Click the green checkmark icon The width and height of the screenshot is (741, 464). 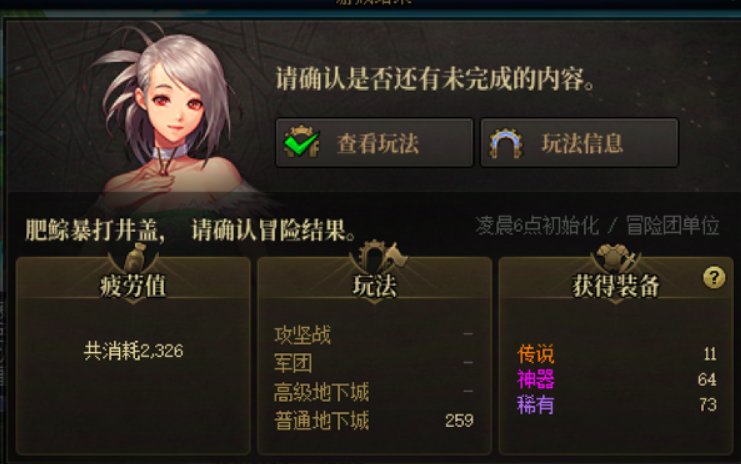(302, 142)
